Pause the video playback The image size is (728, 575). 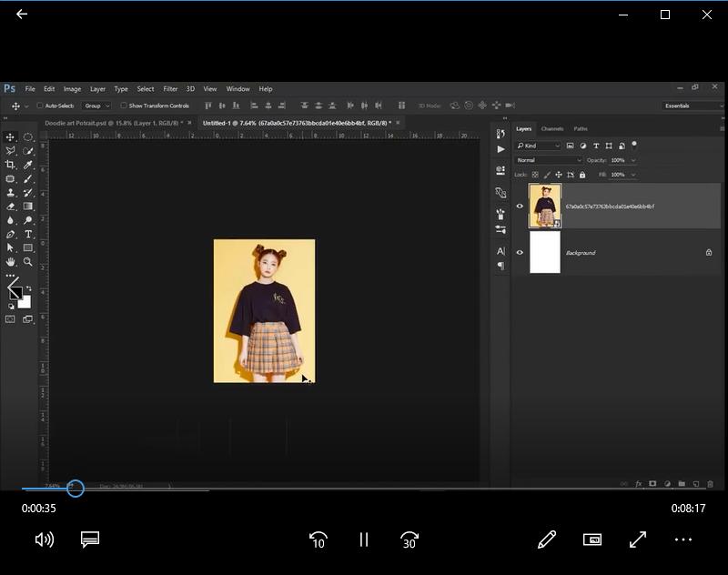[x=364, y=540]
